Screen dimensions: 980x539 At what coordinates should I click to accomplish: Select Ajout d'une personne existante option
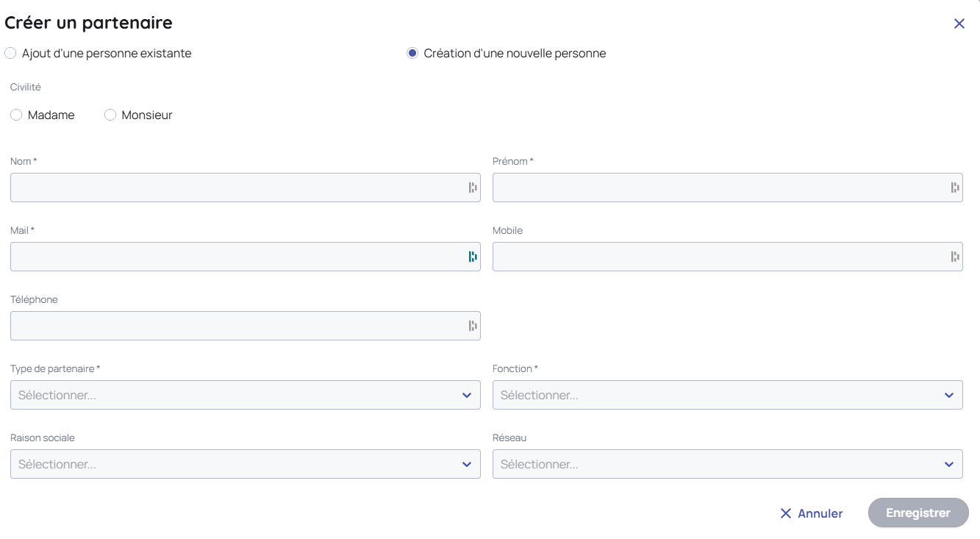coord(10,54)
